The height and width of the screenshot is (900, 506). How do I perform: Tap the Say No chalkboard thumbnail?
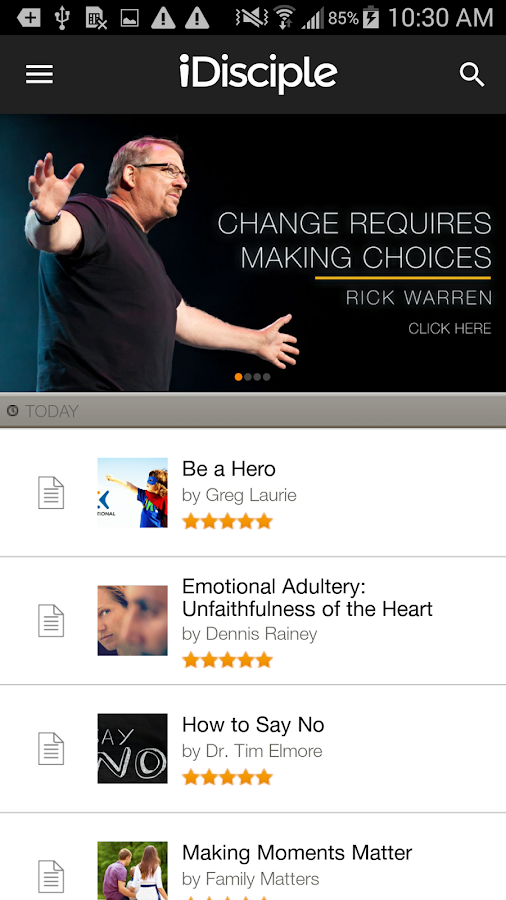click(133, 748)
